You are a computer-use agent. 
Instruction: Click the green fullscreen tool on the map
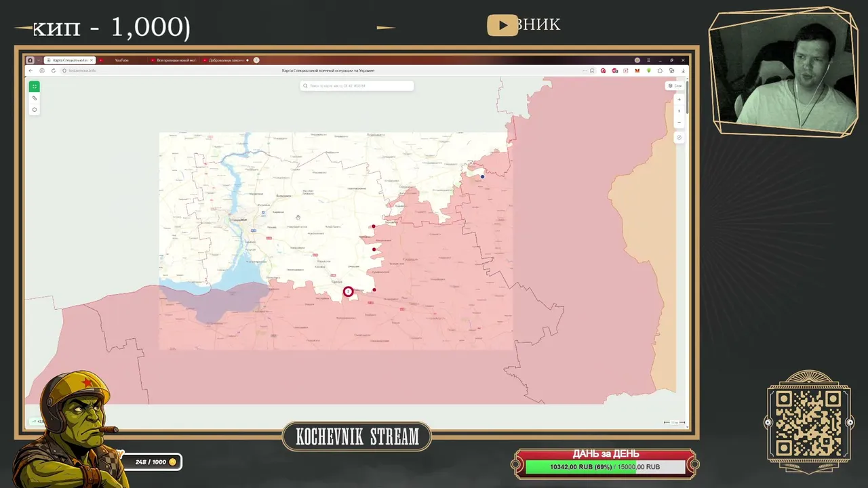[34, 86]
